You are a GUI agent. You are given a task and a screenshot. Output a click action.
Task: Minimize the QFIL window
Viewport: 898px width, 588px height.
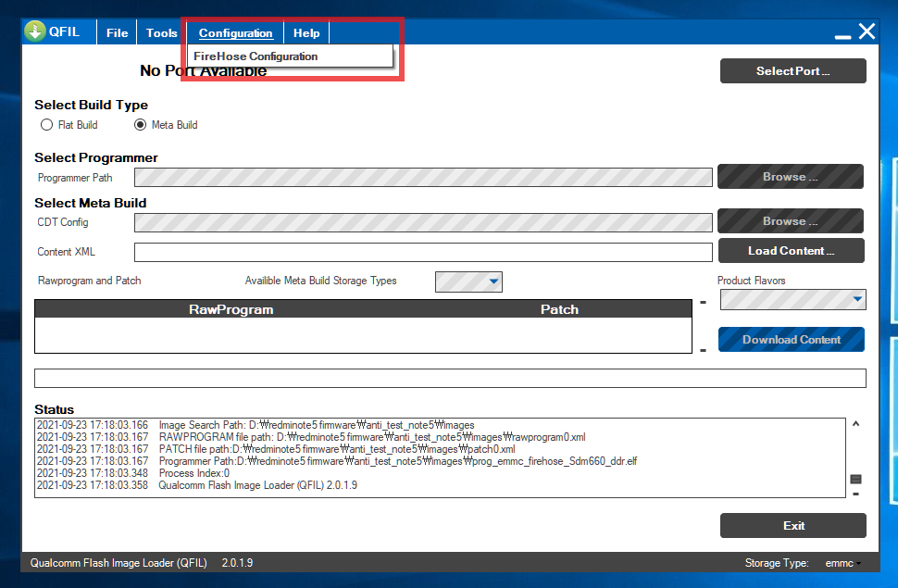(x=842, y=35)
